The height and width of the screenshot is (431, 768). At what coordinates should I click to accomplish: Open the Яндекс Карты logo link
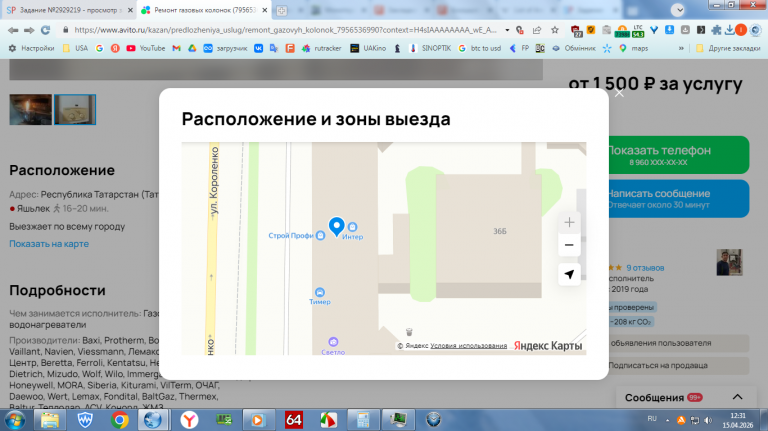tap(548, 346)
